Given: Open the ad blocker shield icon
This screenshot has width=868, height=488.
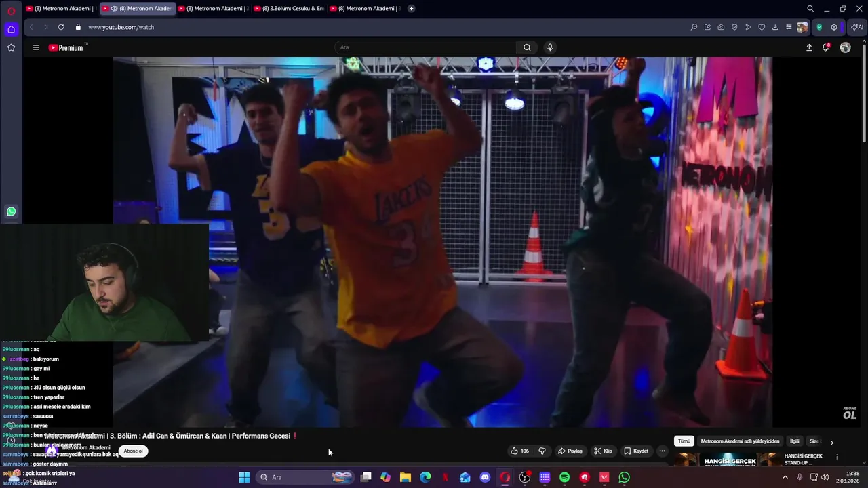Looking at the screenshot, I should 734,27.
